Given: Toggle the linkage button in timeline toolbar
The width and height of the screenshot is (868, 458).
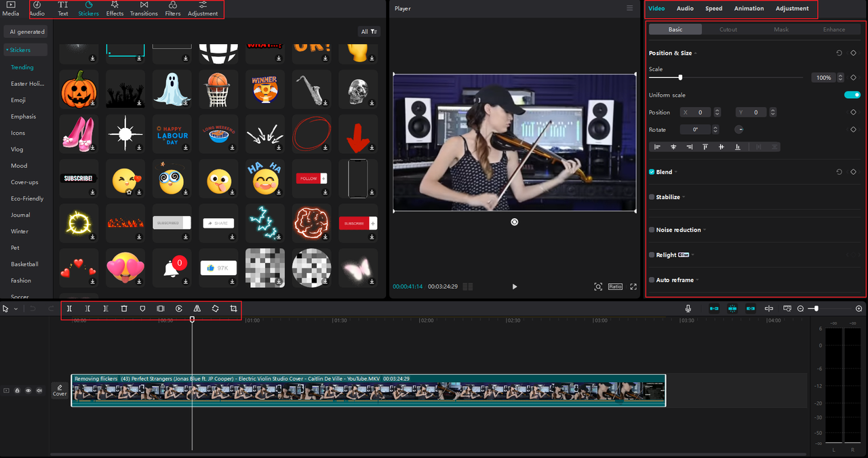Looking at the screenshot, I should click(x=751, y=308).
